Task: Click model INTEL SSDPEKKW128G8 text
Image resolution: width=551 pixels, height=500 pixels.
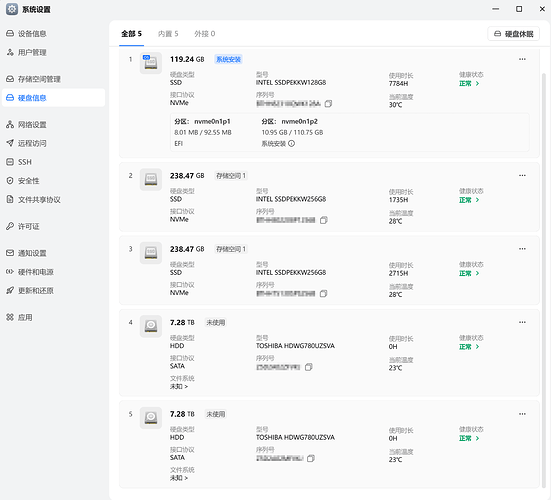Action: [291, 83]
